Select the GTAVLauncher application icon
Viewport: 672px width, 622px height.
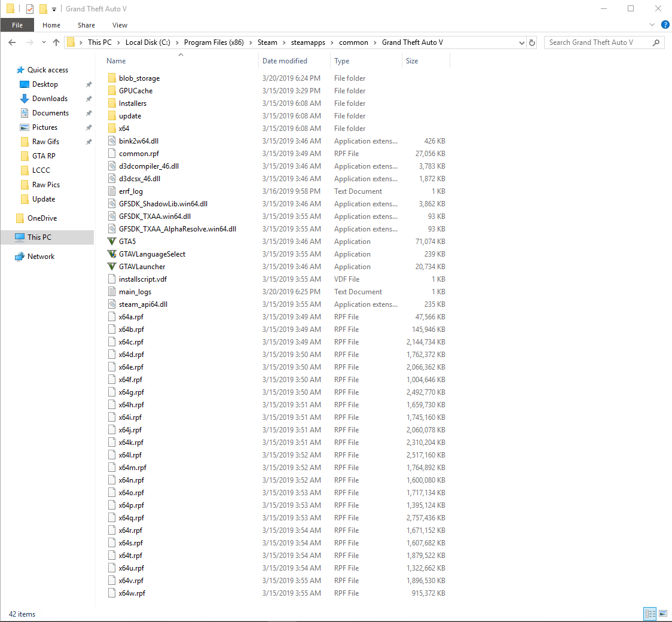pyautogui.click(x=112, y=266)
